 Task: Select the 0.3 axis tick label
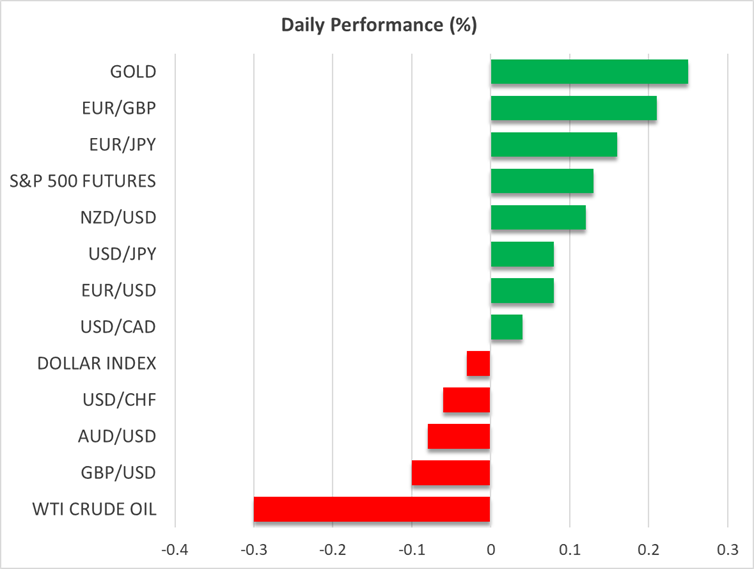click(727, 548)
